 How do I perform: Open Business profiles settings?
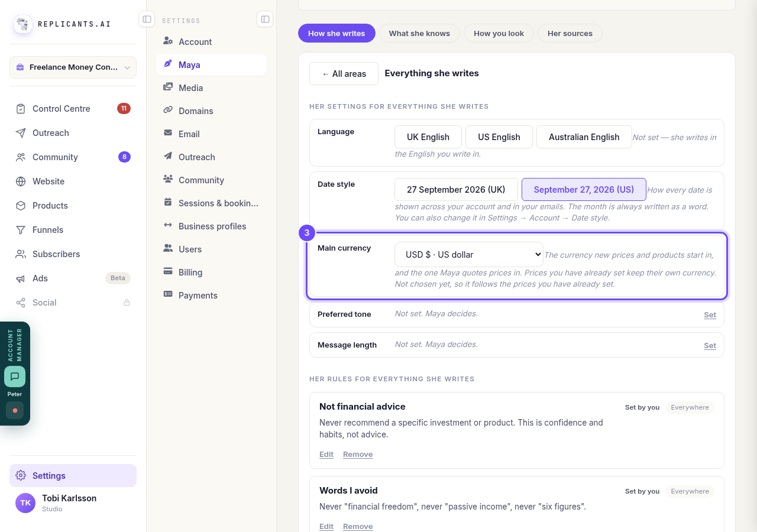pos(211,226)
